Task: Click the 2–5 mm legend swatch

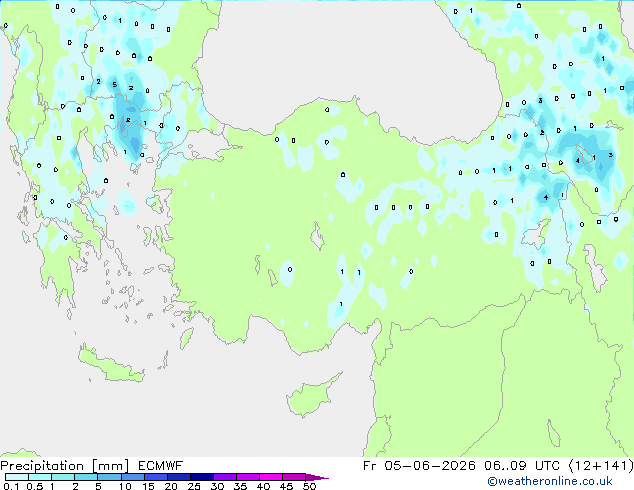Action: point(86,477)
